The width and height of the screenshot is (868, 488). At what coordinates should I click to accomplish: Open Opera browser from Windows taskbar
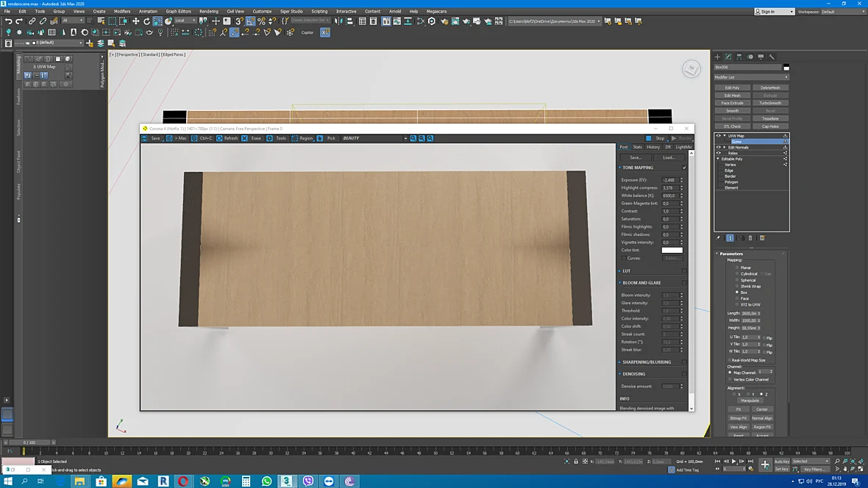183,481
